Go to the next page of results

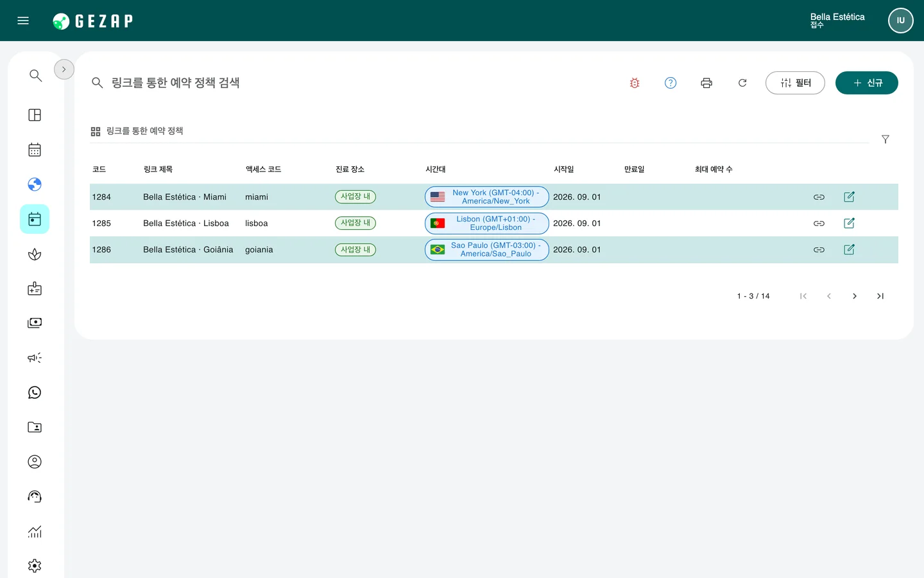(855, 296)
